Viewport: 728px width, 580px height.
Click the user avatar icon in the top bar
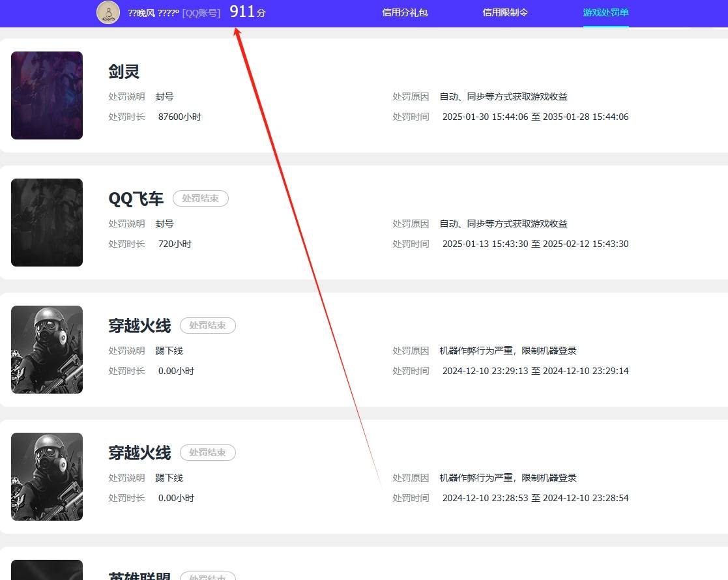[x=108, y=12]
